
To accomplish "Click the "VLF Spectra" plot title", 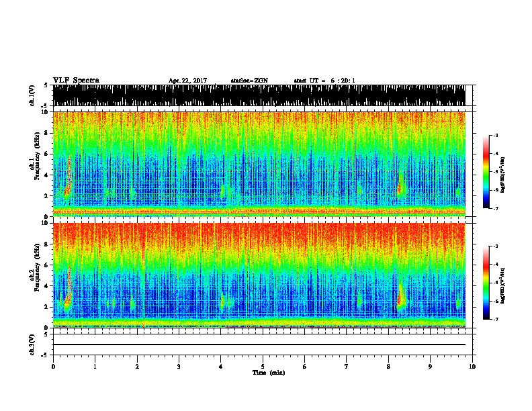I will click(76, 81).
